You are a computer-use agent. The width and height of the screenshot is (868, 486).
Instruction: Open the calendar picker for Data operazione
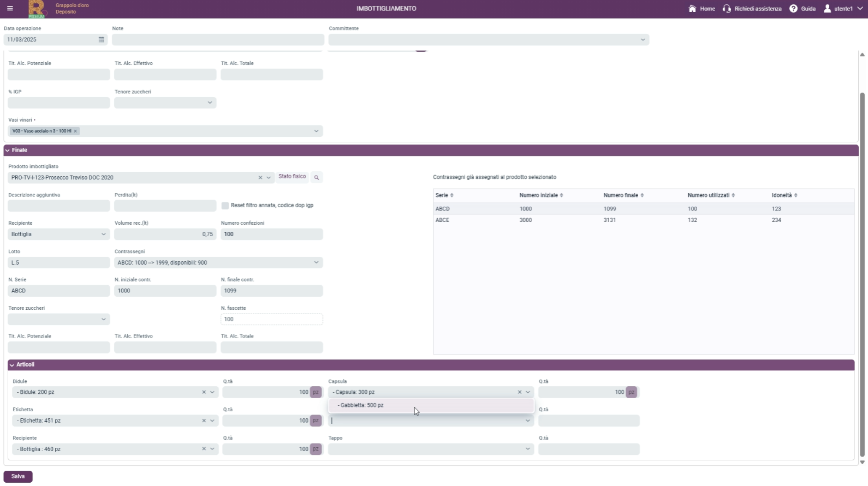[x=102, y=40]
